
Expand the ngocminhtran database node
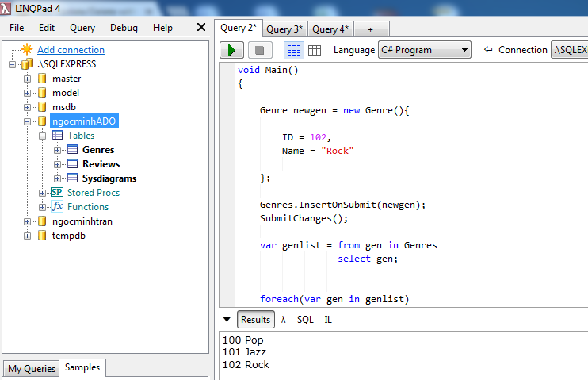[27, 221]
